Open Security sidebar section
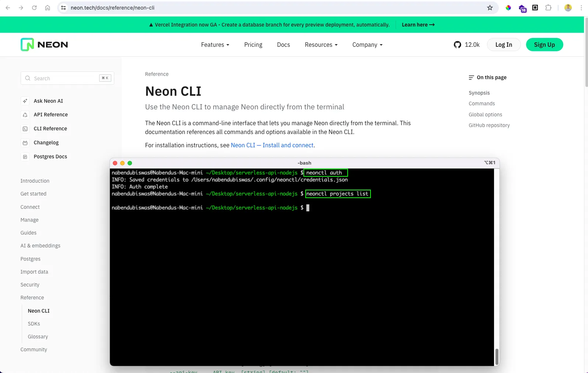 click(30, 285)
